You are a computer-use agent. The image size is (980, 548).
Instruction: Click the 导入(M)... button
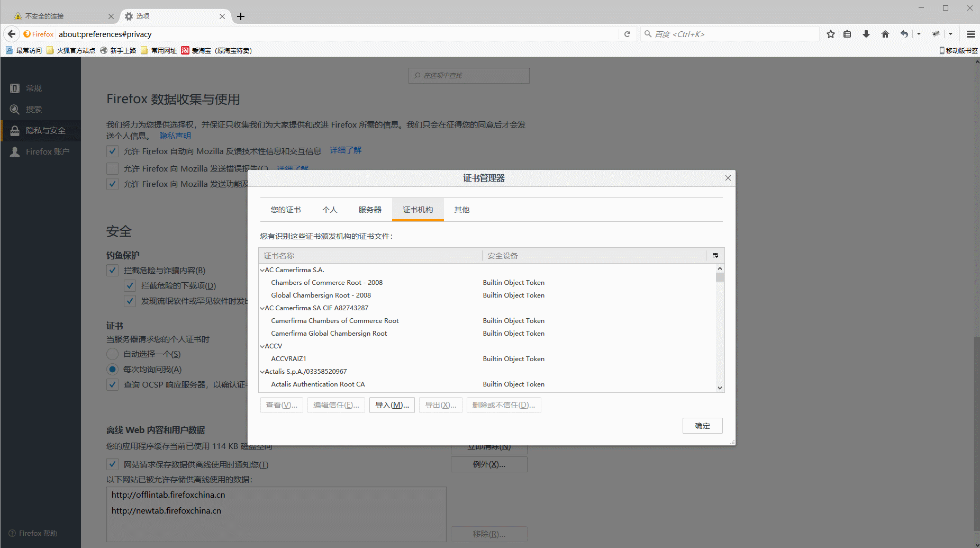(x=392, y=405)
